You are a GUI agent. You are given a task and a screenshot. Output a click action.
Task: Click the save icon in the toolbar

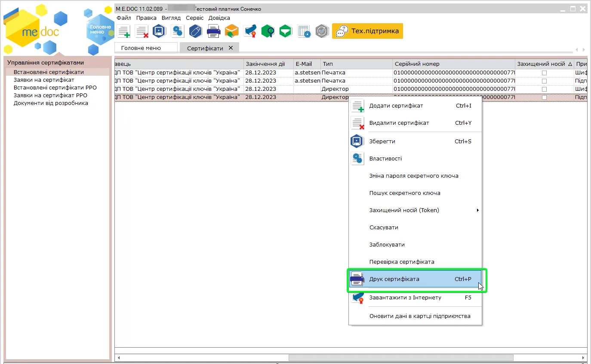coord(160,31)
